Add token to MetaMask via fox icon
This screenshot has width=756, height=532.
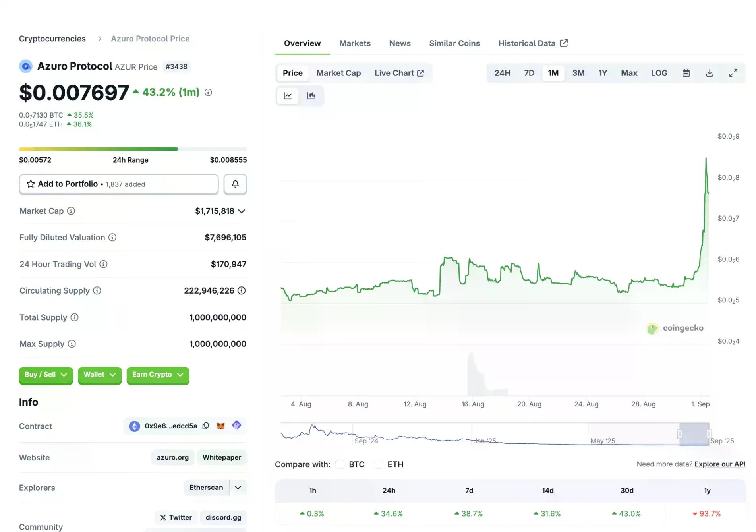[x=221, y=426]
